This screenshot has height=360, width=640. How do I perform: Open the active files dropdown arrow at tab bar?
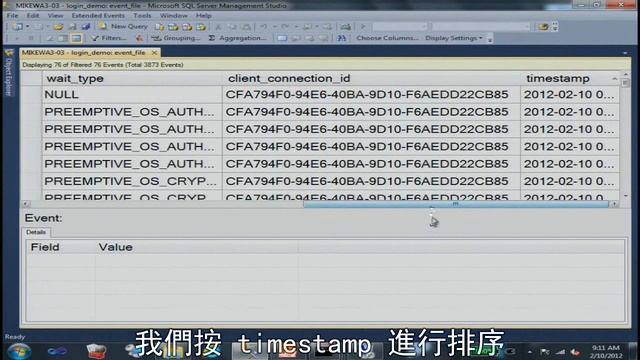[625, 53]
